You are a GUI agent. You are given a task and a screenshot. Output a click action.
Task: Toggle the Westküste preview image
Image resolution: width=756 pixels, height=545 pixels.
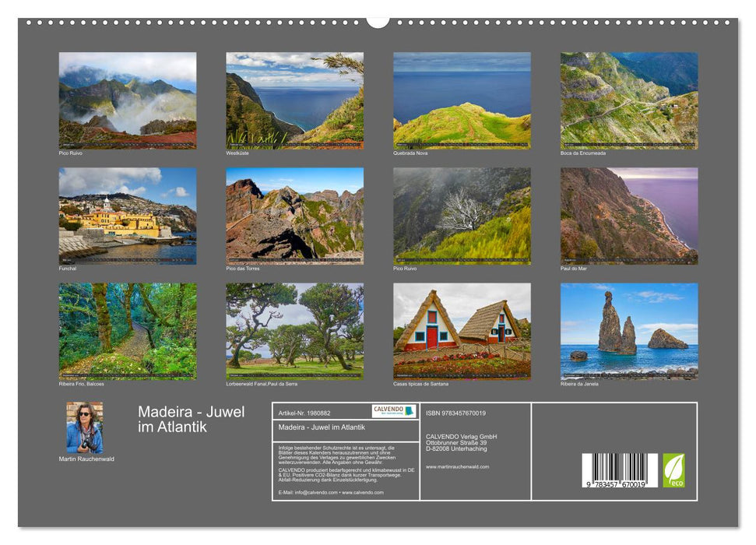pyautogui.click(x=298, y=100)
